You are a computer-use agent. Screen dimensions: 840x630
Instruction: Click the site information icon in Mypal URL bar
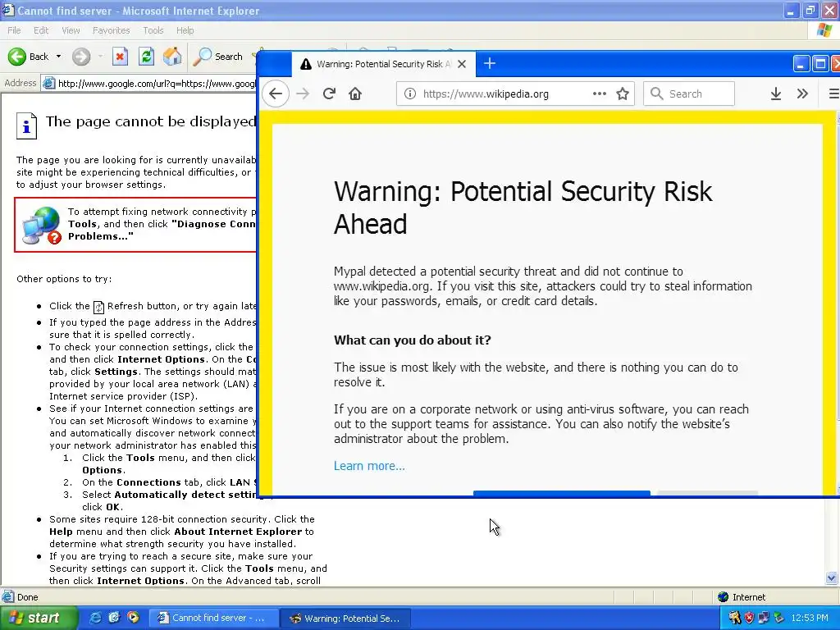(410, 94)
